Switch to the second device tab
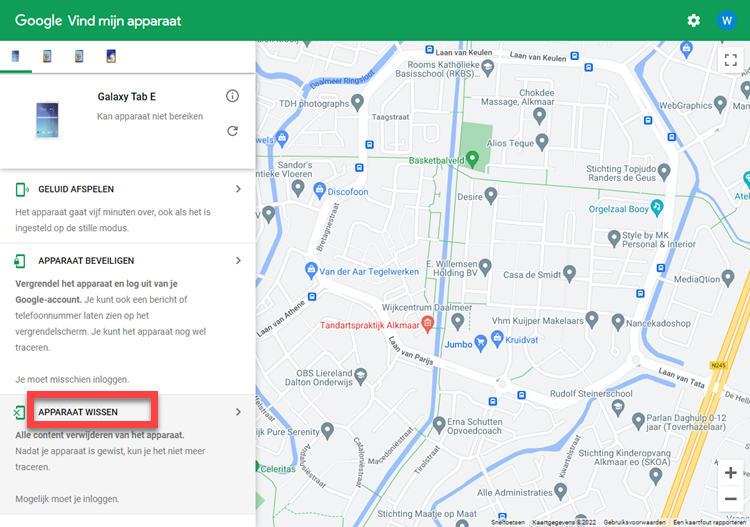Screen dimensions: 750x527 (47, 56)
